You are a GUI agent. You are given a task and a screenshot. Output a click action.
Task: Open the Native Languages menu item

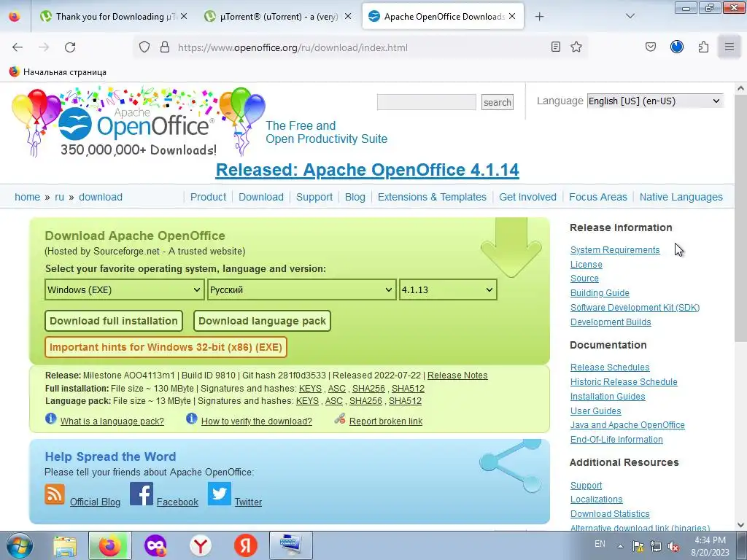(x=681, y=197)
